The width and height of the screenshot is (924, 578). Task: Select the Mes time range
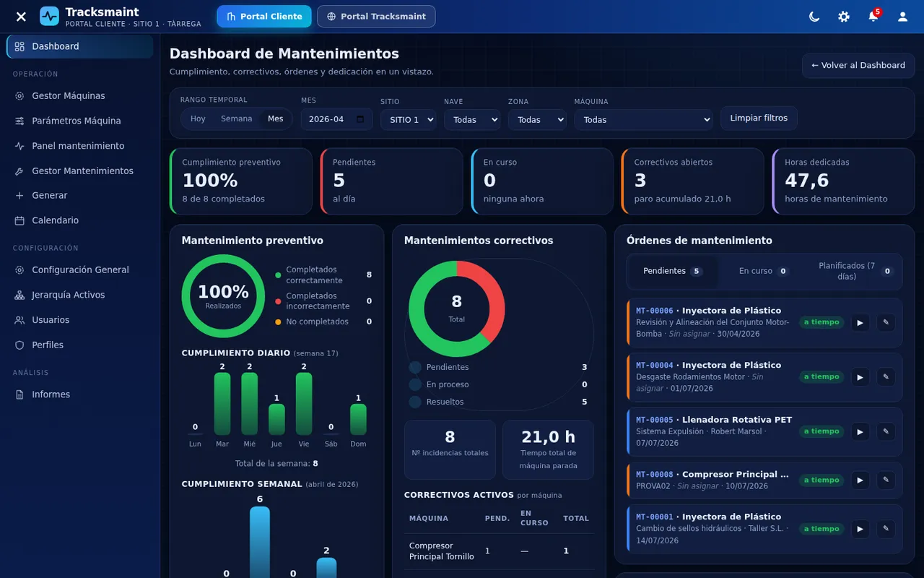pyautogui.click(x=275, y=118)
